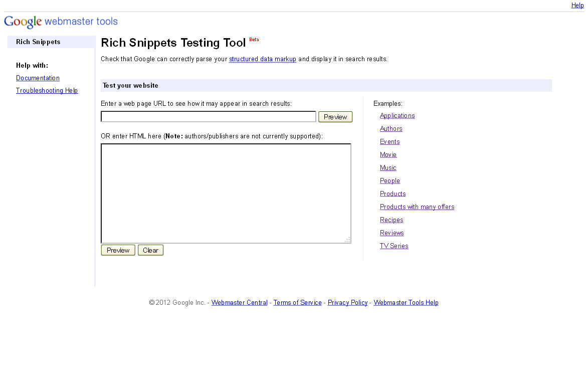Click the Rich Snippets Testing Tool heading
Viewport: 588px width, 375px height.
pos(173,43)
